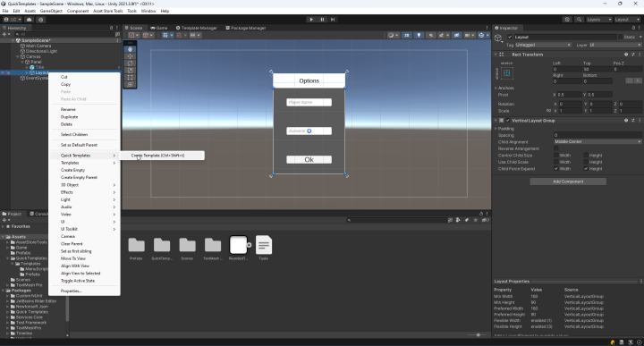Open Vertical Layout Group help icon
The image size is (644, 346).
coord(626,121)
